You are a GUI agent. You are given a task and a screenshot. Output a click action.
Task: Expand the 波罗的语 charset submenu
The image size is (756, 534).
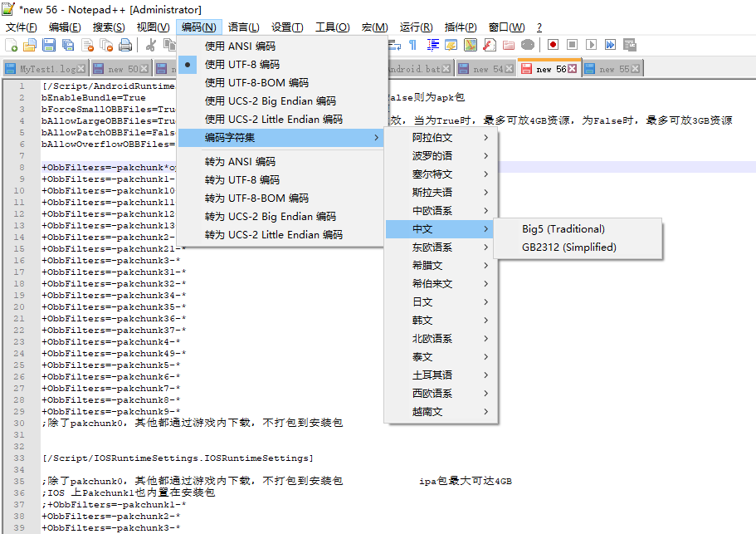pos(441,156)
